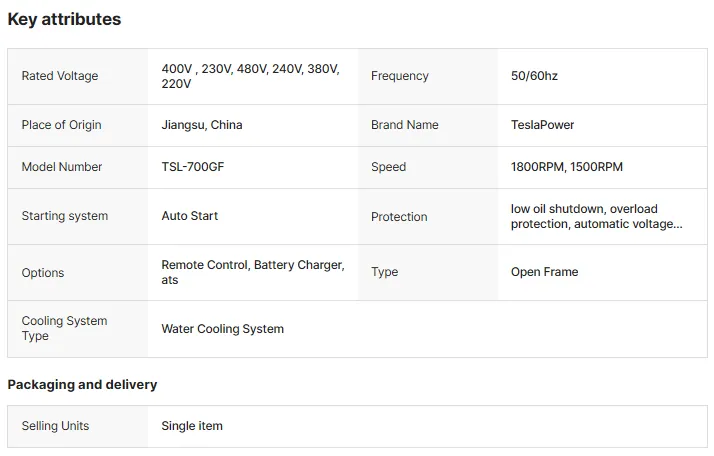Expand the truncated Protection description text
The width and height of the screenshot is (714, 456).
597,216
